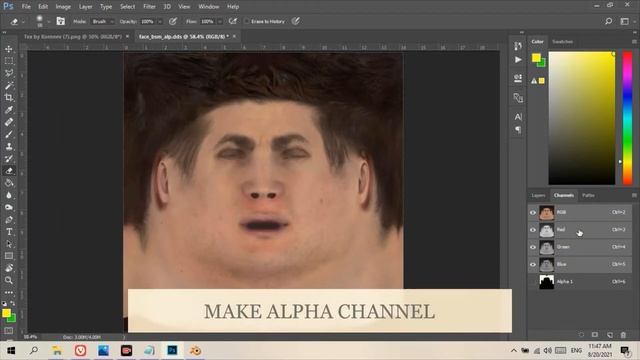
Task: Switch to the Swatches tab
Action: pos(562,42)
